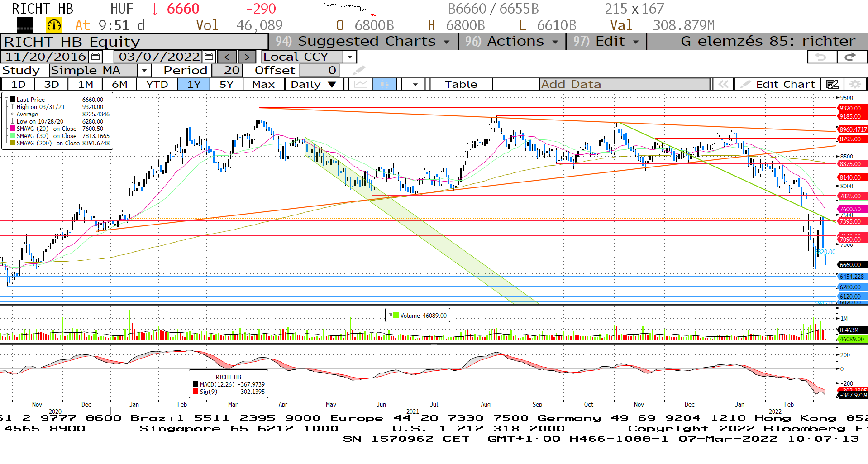Click the annotation pencil beside Offset
The width and height of the screenshot is (868, 464).
(359, 70)
